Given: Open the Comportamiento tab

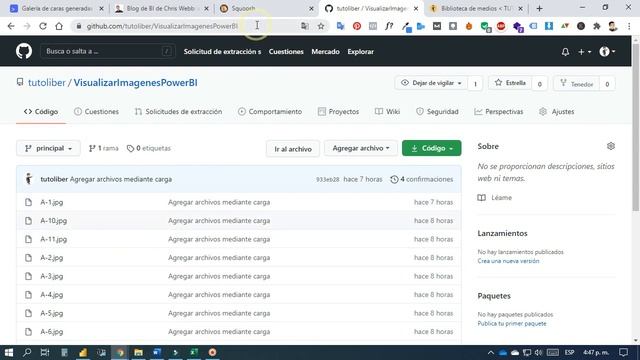Looking at the screenshot, I should click(270, 111).
